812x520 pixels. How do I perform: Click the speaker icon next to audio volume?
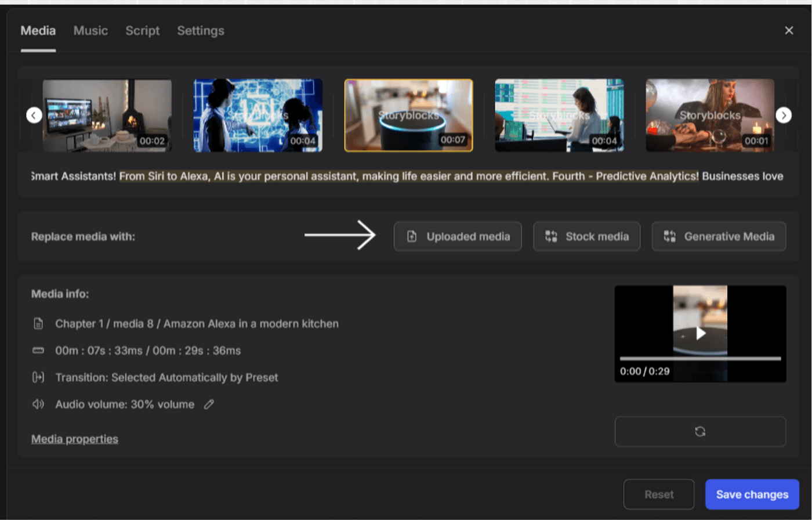click(x=38, y=405)
